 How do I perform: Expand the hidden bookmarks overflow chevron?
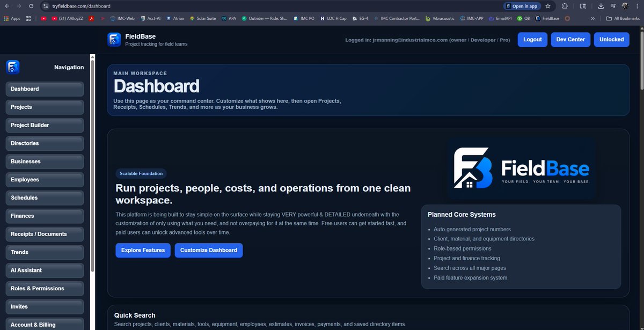(593, 18)
